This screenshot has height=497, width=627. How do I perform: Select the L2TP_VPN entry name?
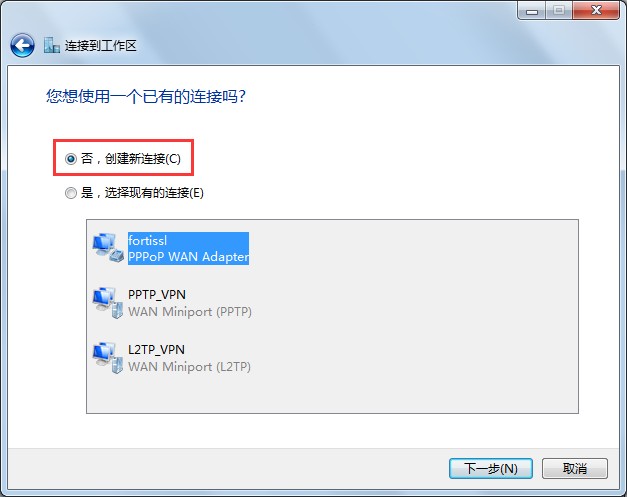(x=156, y=350)
